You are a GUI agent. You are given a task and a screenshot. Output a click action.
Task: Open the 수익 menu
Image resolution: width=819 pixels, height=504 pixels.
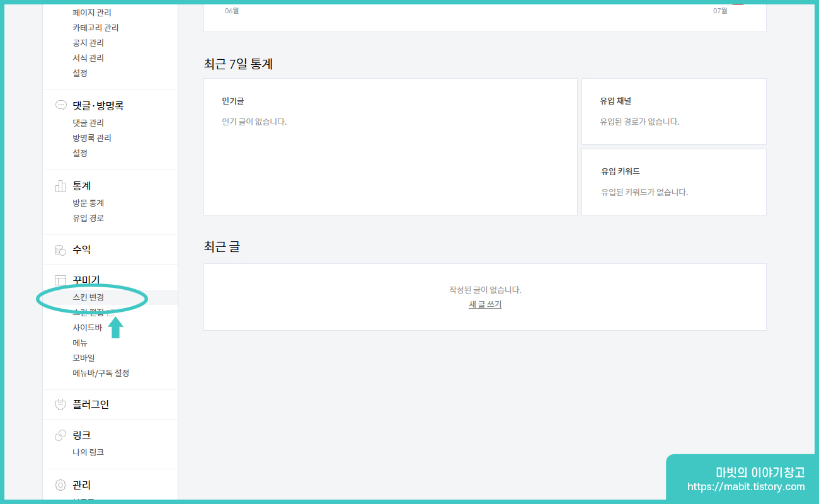(82, 249)
